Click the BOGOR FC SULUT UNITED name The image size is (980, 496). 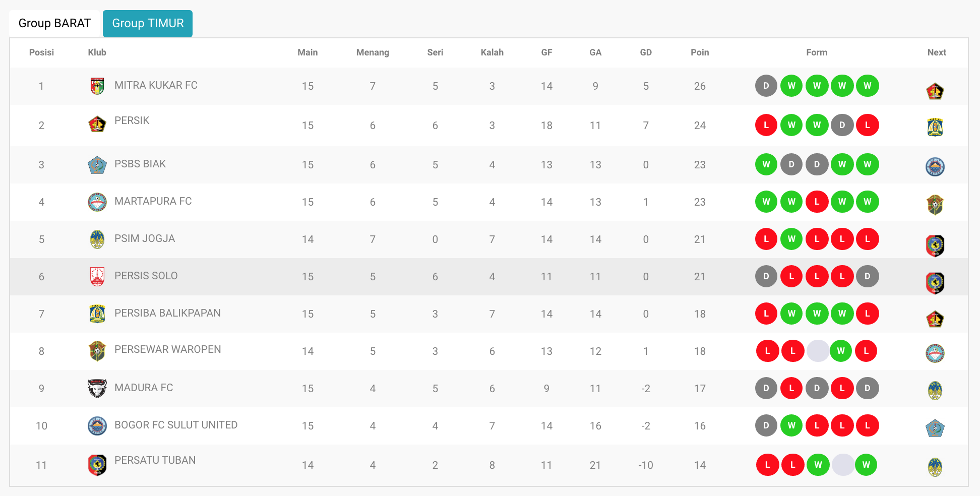tap(176, 425)
